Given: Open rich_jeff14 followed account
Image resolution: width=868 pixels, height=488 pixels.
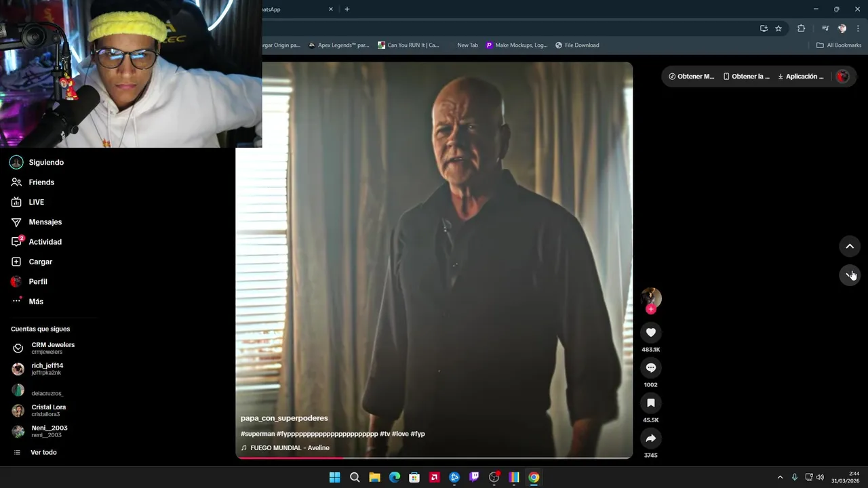Looking at the screenshot, I should [x=38, y=369].
